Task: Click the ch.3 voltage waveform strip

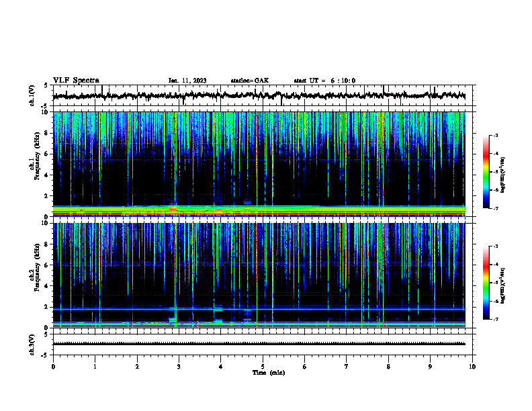Action: 259,344
